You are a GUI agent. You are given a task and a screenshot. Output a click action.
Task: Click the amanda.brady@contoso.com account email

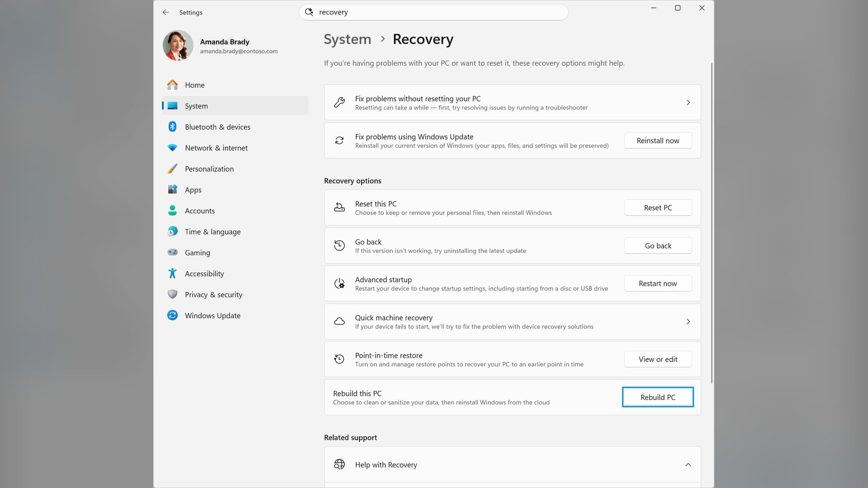tap(239, 52)
